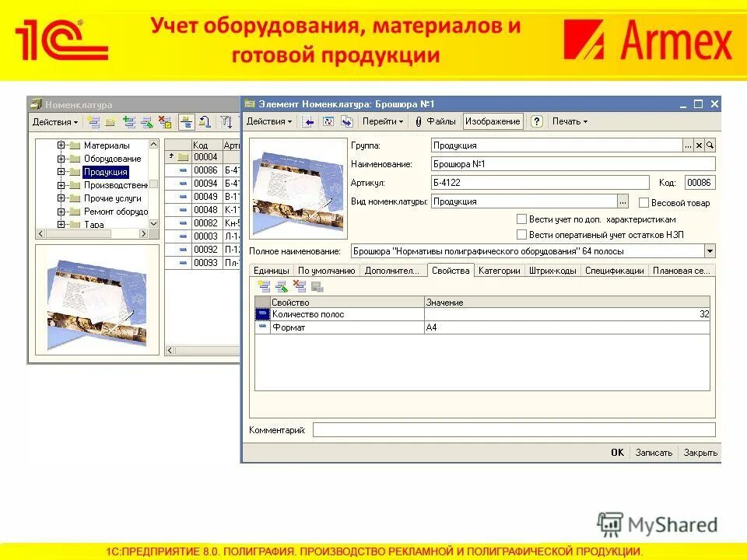747x560 pixels.
Task: Add a new item in the Номенклатура list
Action: pyautogui.click(x=94, y=122)
